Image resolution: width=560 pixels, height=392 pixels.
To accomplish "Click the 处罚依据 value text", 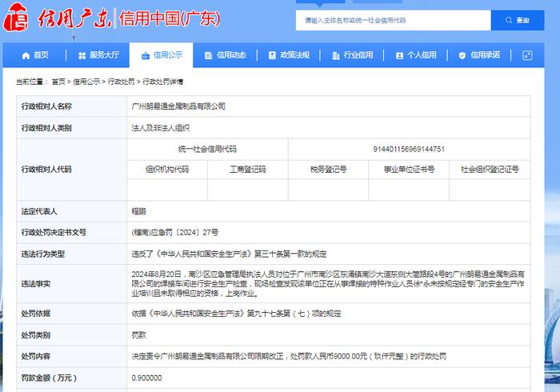I will click(237, 314).
